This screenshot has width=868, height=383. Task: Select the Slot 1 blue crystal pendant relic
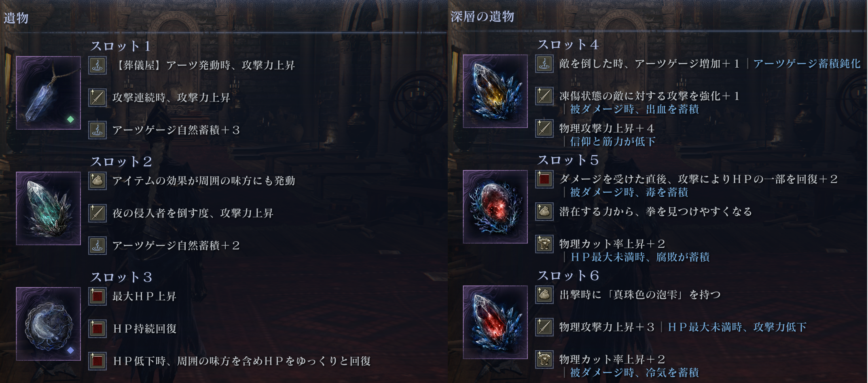49,93
